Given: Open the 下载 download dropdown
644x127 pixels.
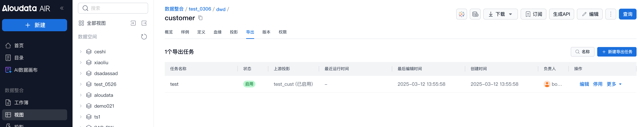Looking at the screenshot, I should pyautogui.click(x=500, y=14).
